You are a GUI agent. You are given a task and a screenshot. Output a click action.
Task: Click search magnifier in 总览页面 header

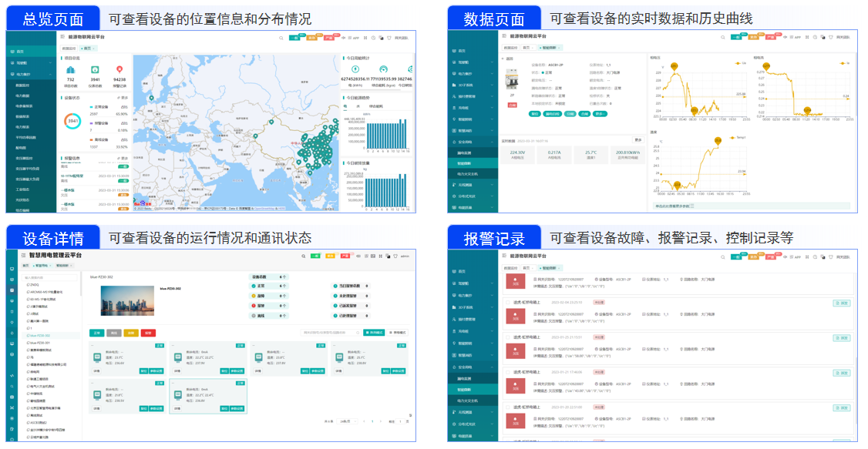click(281, 39)
